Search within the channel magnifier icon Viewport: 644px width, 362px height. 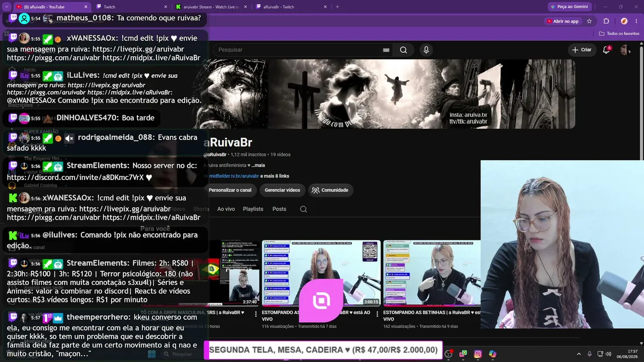pyautogui.click(x=303, y=209)
